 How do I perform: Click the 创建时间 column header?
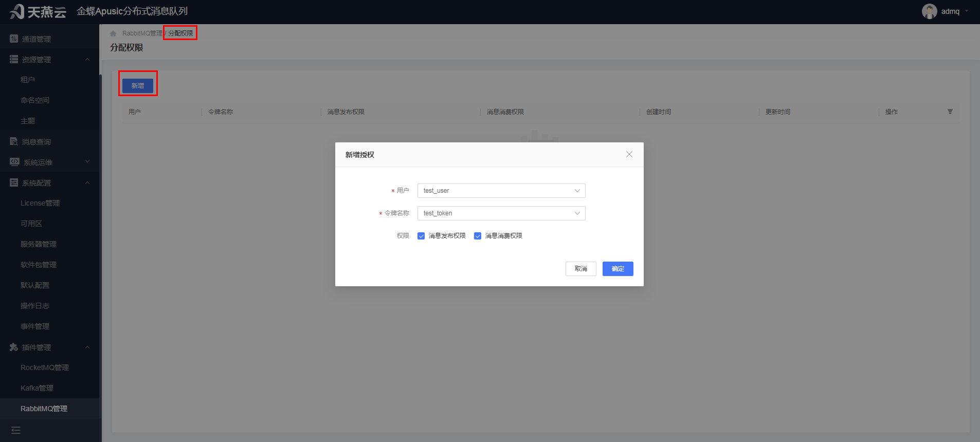click(659, 112)
